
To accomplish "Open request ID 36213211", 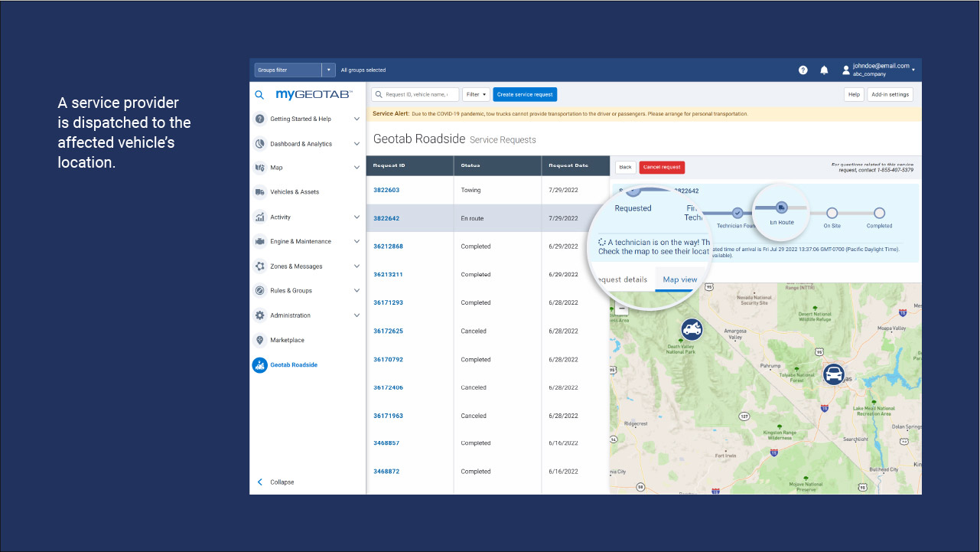I will [x=388, y=274].
